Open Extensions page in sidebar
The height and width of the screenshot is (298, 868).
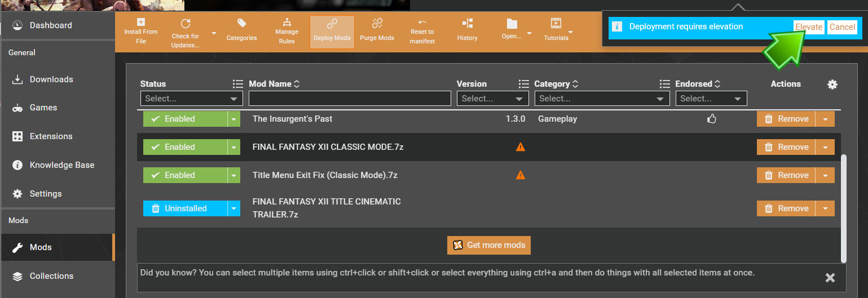click(x=57, y=136)
